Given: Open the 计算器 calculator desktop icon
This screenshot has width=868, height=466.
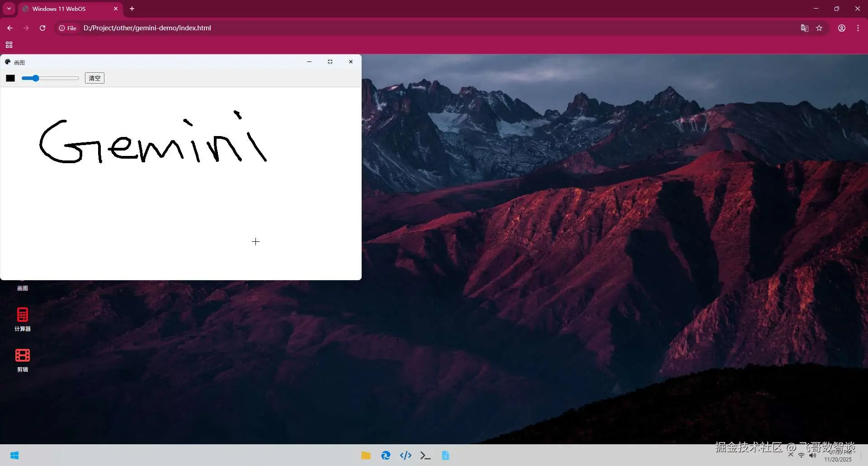Looking at the screenshot, I should coord(23,319).
